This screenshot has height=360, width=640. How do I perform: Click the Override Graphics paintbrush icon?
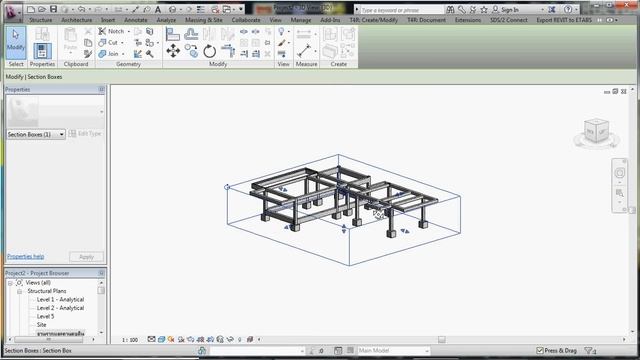coord(282,42)
